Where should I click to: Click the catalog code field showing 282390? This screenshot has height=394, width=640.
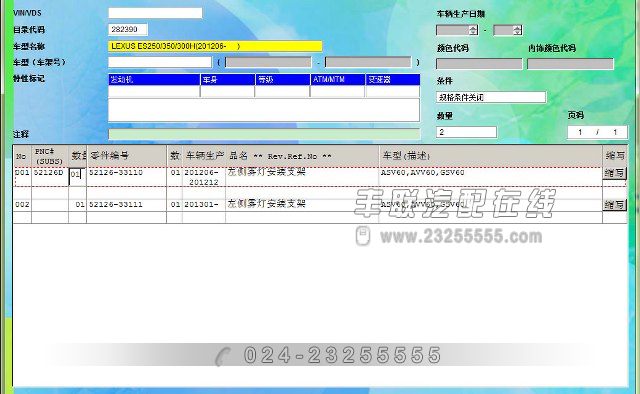tap(128, 29)
